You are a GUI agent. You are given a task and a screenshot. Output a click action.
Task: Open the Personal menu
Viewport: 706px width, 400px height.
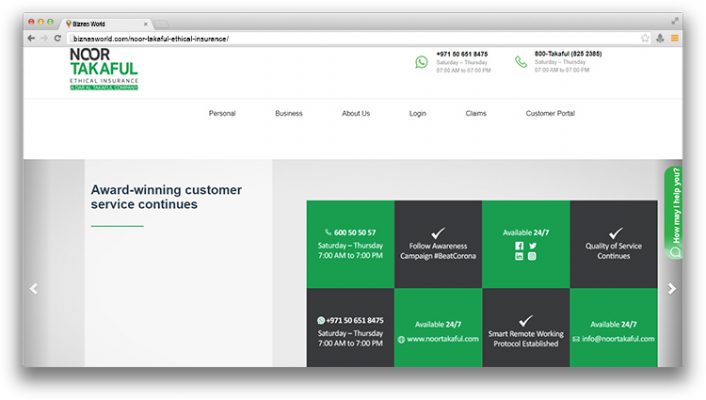pyautogui.click(x=222, y=114)
